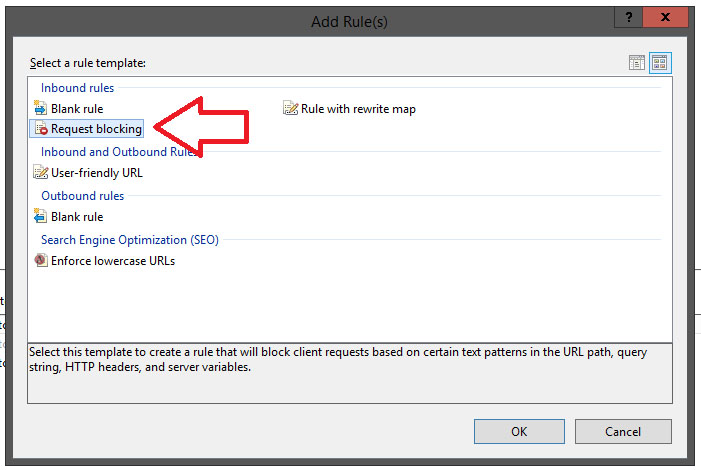Close the Add Rule(s) dialog
This screenshot has width=701, height=470.
(665, 17)
